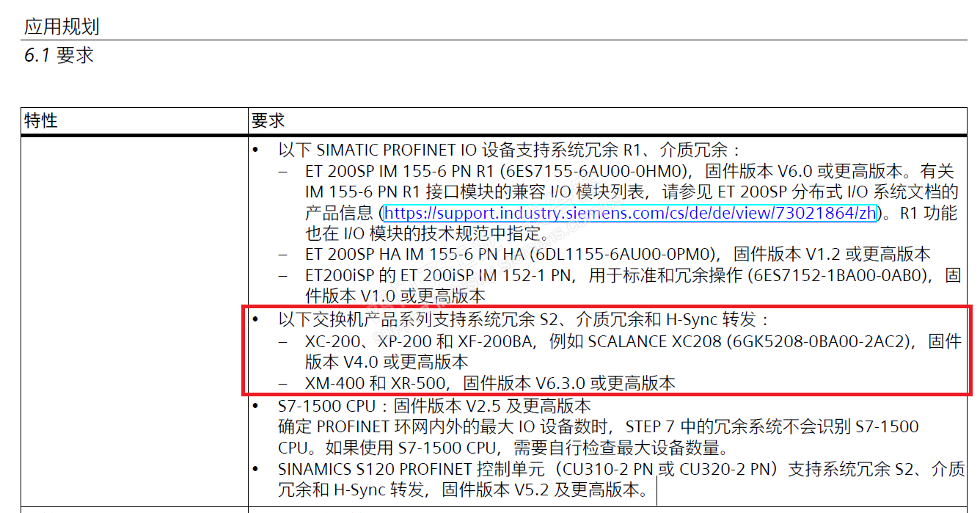
Task: Click the '6.1 要求' section heading
Action: pos(59,56)
